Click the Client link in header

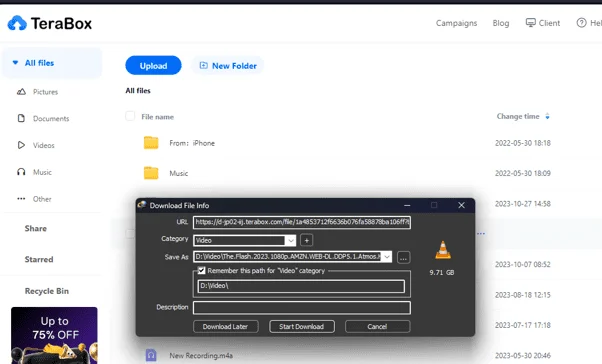[542, 23]
